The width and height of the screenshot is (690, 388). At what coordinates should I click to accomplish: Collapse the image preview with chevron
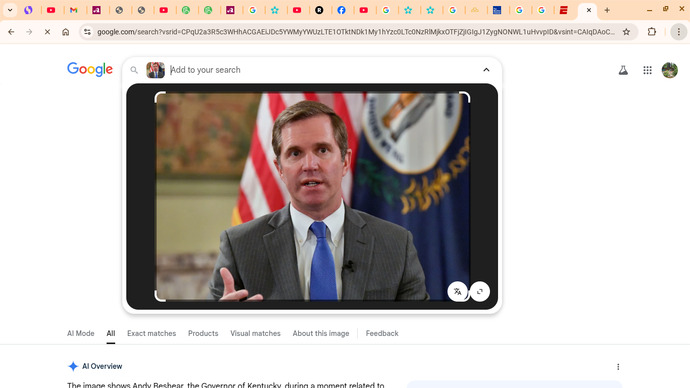tap(486, 70)
